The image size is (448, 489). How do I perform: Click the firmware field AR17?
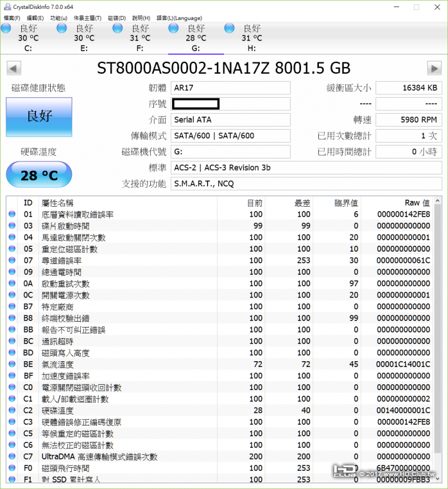230,88
